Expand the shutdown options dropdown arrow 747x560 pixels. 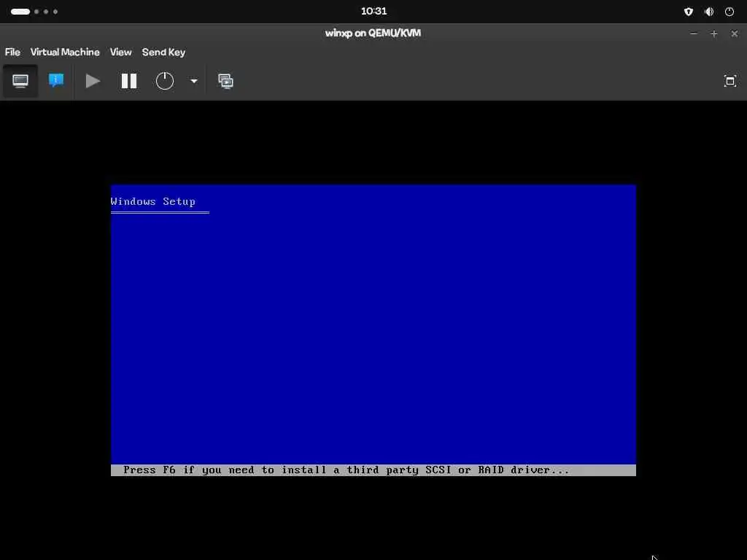(x=194, y=81)
